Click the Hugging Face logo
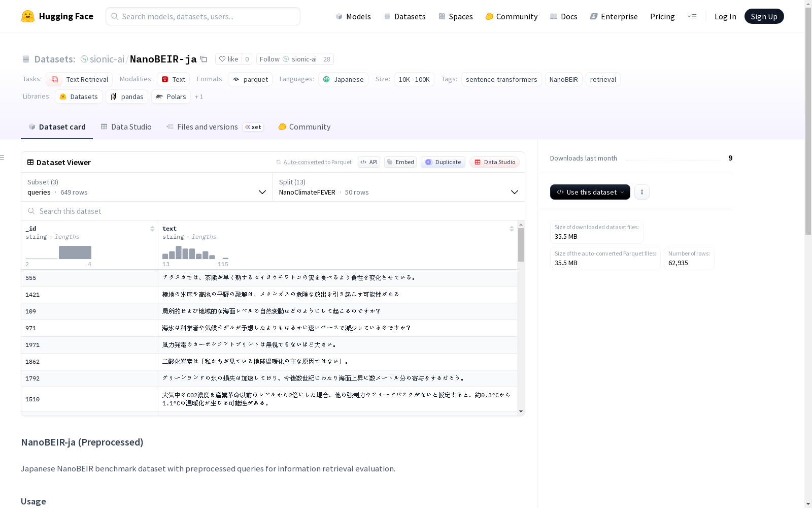Screen dimensions: 812x508 [x=57, y=16]
